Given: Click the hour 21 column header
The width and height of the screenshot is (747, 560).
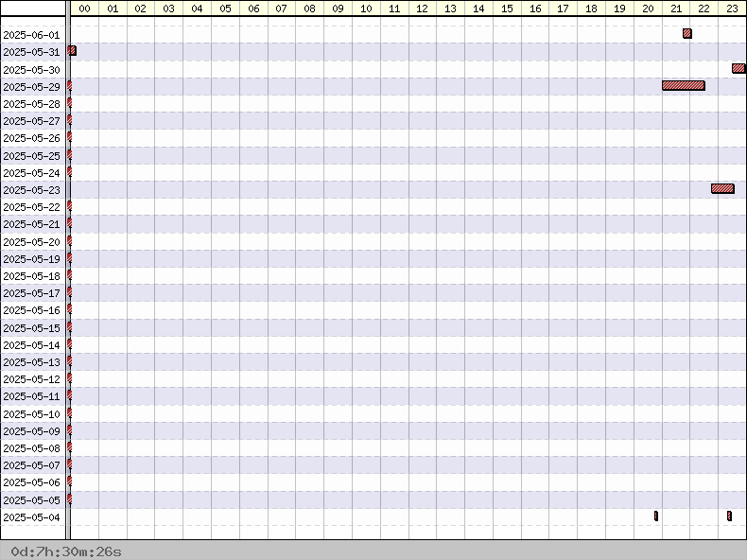Looking at the screenshot, I should pyautogui.click(x=676, y=9).
